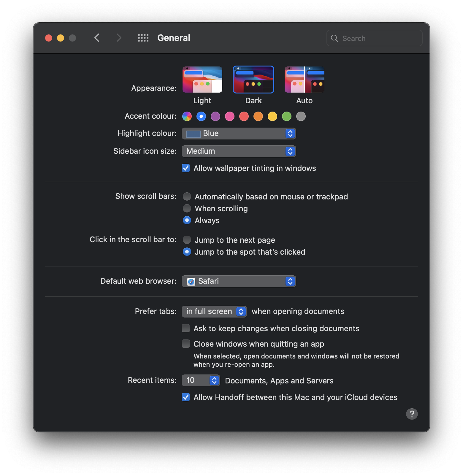Click the red close window button
The width and height of the screenshot is (463, 476).
(49, 38)
